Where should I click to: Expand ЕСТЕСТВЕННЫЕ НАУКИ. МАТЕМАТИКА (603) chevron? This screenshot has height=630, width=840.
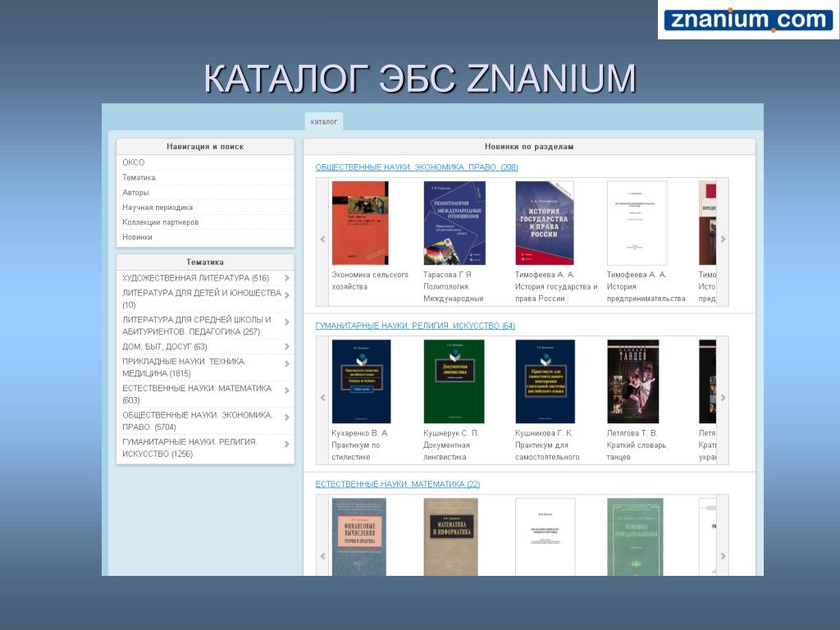[287, 390]
